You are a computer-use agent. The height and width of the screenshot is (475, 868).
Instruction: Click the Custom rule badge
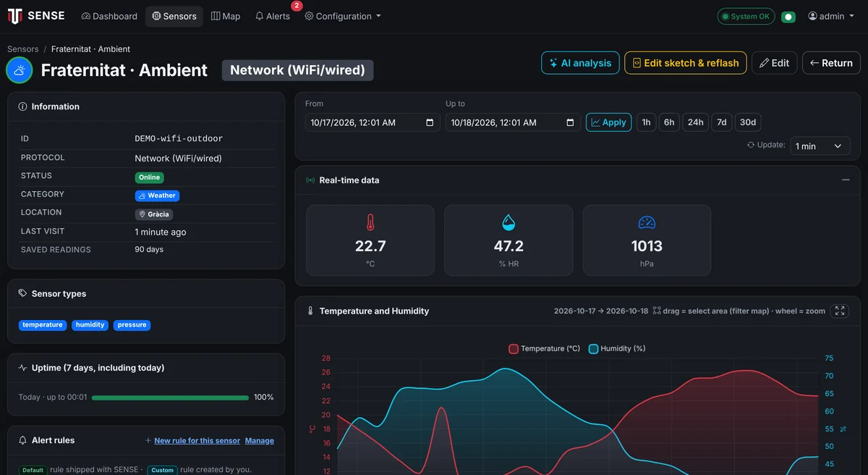pos(163,470)
